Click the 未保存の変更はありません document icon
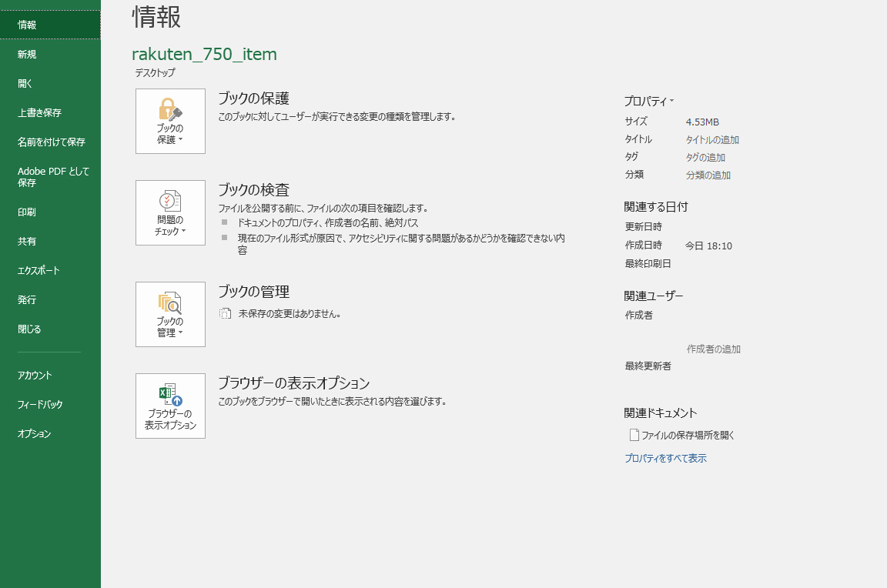887x588 pixels. [225, 314]
